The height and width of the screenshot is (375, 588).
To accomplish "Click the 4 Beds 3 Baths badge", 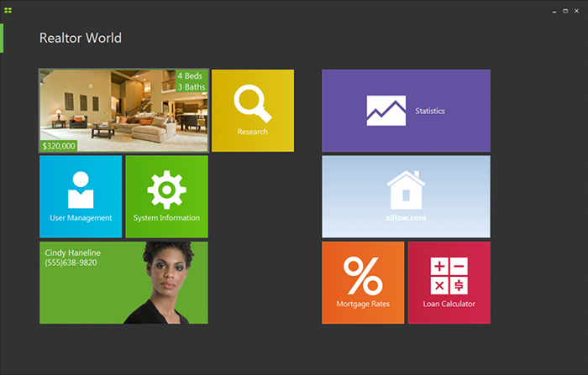I will (x=192, y=81).
